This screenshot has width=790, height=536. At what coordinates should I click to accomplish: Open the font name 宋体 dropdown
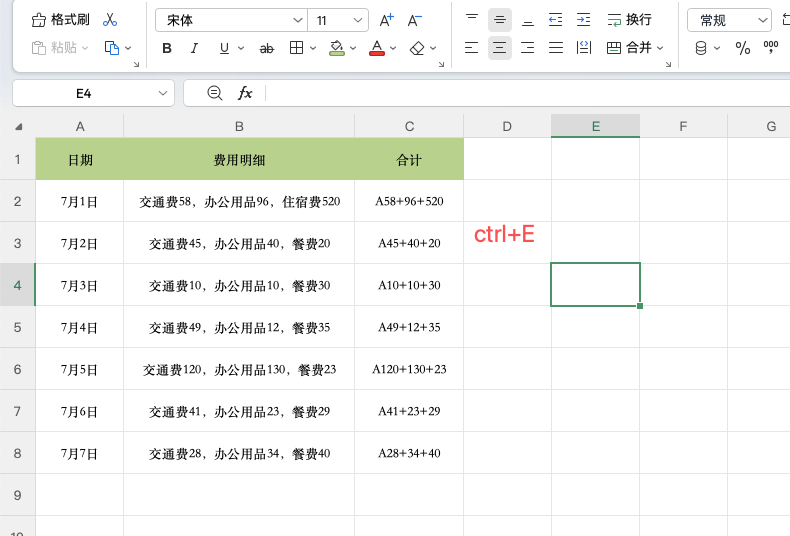298,20
